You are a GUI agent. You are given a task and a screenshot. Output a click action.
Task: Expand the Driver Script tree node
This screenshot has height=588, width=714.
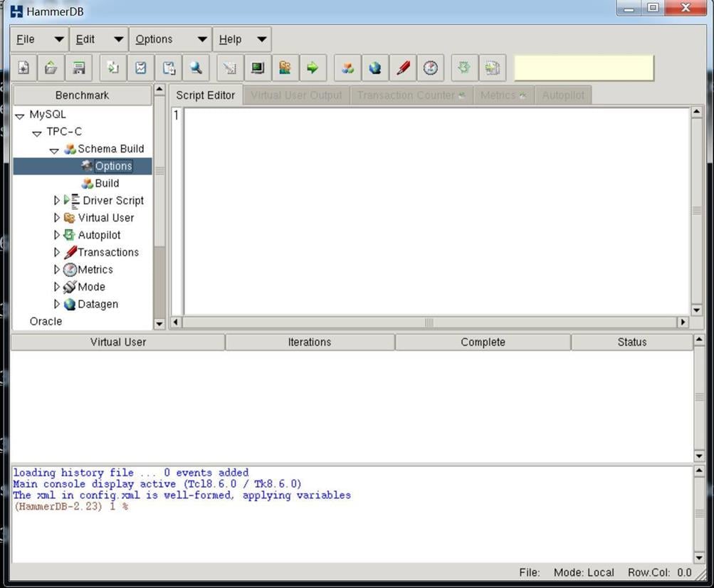[58, 201]
